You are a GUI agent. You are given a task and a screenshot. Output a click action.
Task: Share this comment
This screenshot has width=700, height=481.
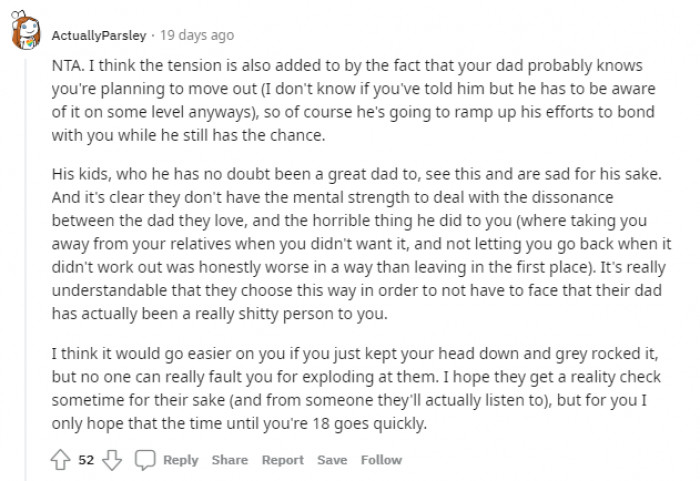229,460
